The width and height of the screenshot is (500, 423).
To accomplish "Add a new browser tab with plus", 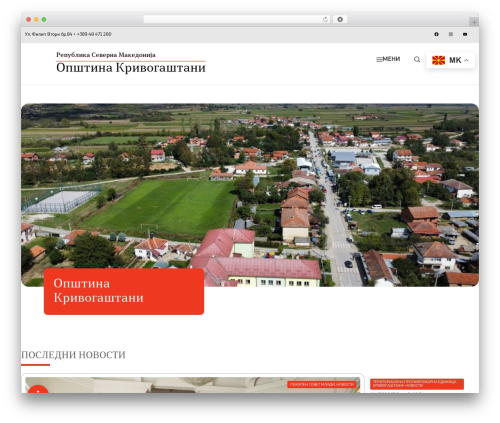I will [x=474, y=22].
